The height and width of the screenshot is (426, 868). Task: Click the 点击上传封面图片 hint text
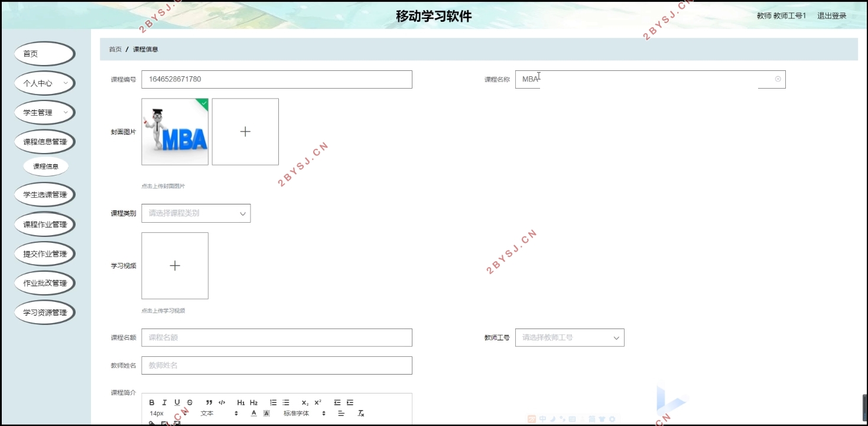[163, 186]
